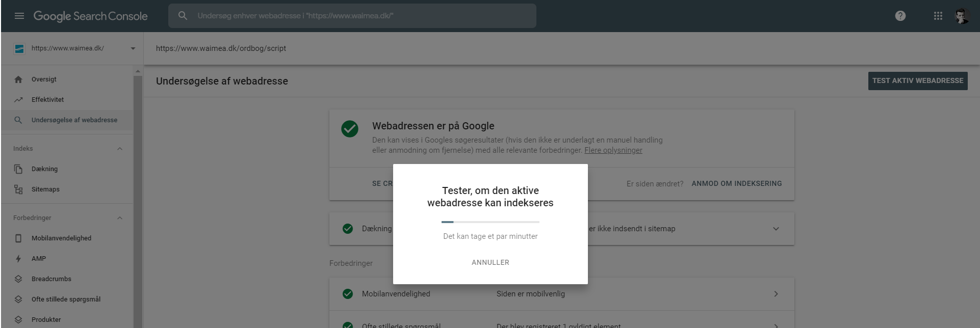
Task: Open the hamburger main menu
Action: tap(19, 16)
